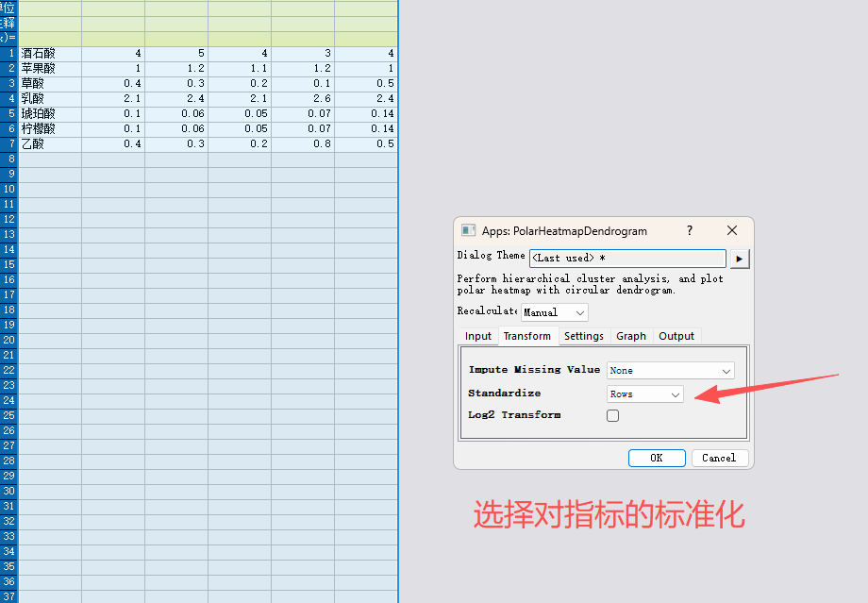The height and width of the screenshot is (603, 868).
Task: Switch to the Input tab
Action: (478, 336)
